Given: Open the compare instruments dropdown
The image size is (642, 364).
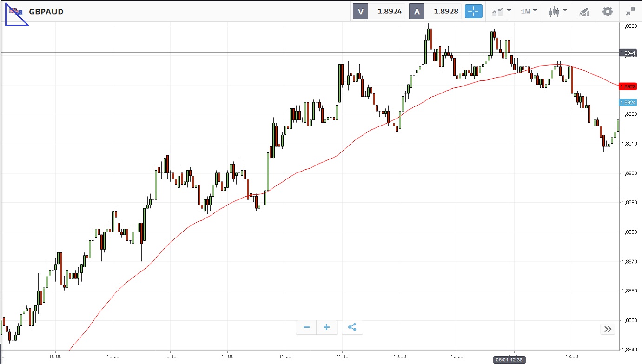Looking at the screenshot, I should click(502, 12).
